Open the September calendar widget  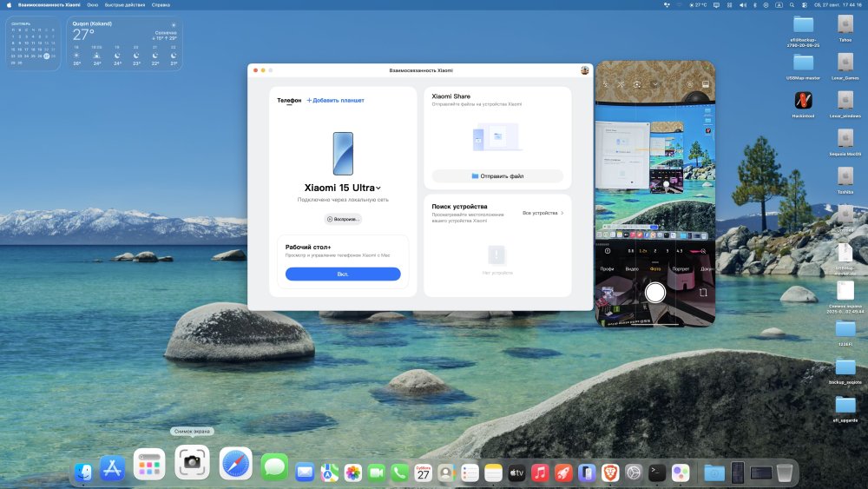click(x=33, y=43)
